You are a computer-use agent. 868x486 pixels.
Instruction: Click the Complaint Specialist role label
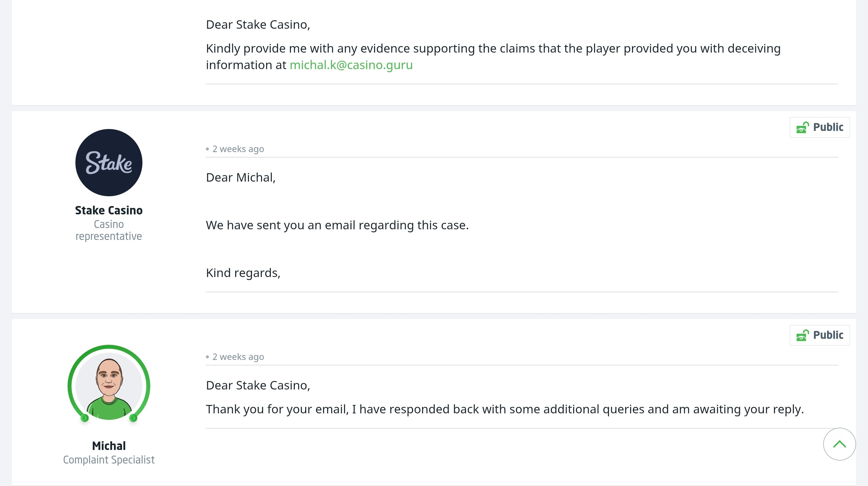pyautogui.click(x=109, y=460)
